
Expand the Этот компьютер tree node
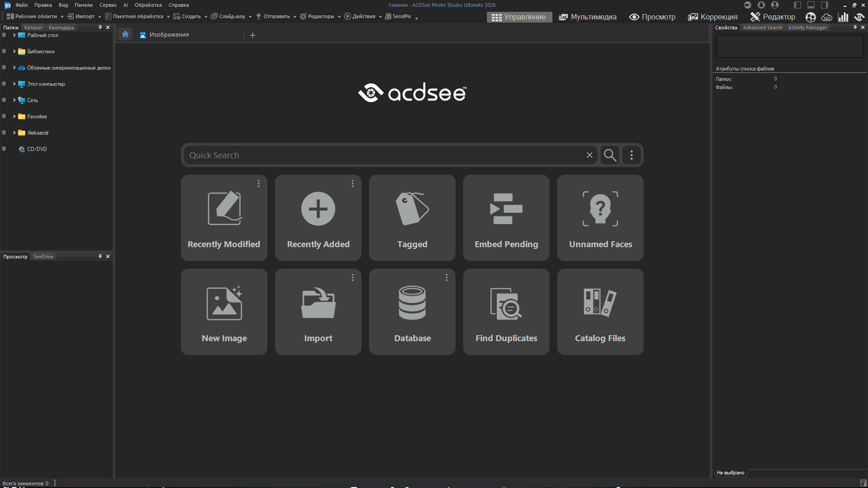click(14, 84)
